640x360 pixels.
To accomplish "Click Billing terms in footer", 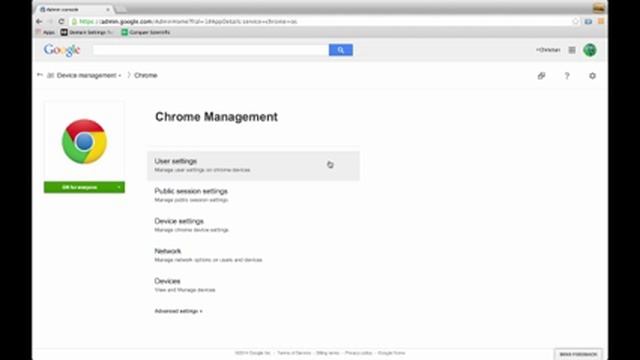I will click(x=328, y=353).
